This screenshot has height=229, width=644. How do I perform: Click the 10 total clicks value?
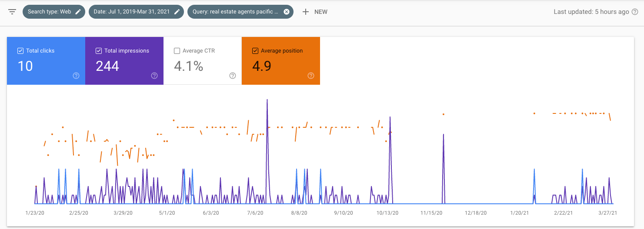point(25,66)
